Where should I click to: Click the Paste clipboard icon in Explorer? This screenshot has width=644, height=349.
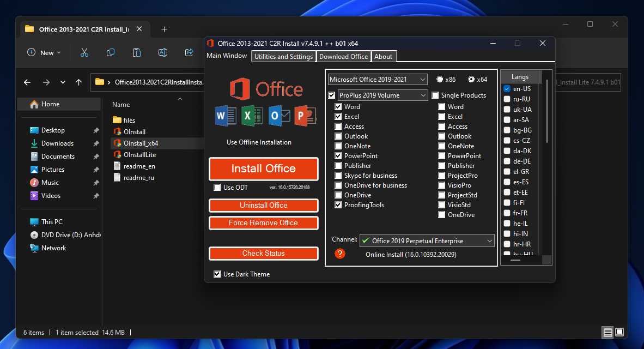137,52
